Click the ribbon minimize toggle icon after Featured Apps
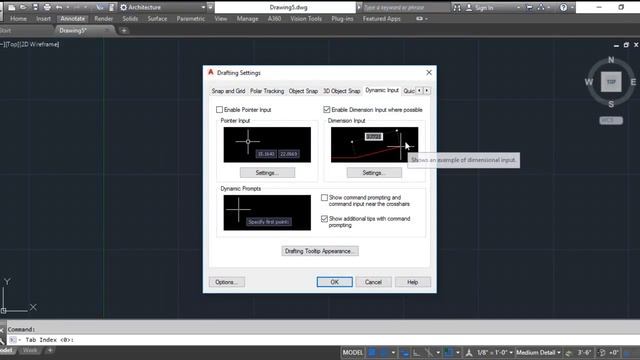The height and width of the screenshot is (360, 640). click(419, 19)
